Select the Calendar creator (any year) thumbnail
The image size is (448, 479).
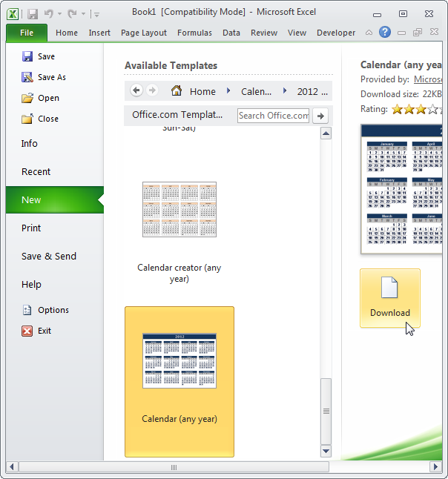pyautogui.click(x=179, y=210)
